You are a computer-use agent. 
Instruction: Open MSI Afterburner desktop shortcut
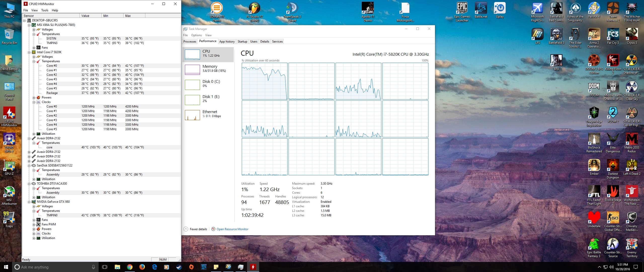point(9,195)
